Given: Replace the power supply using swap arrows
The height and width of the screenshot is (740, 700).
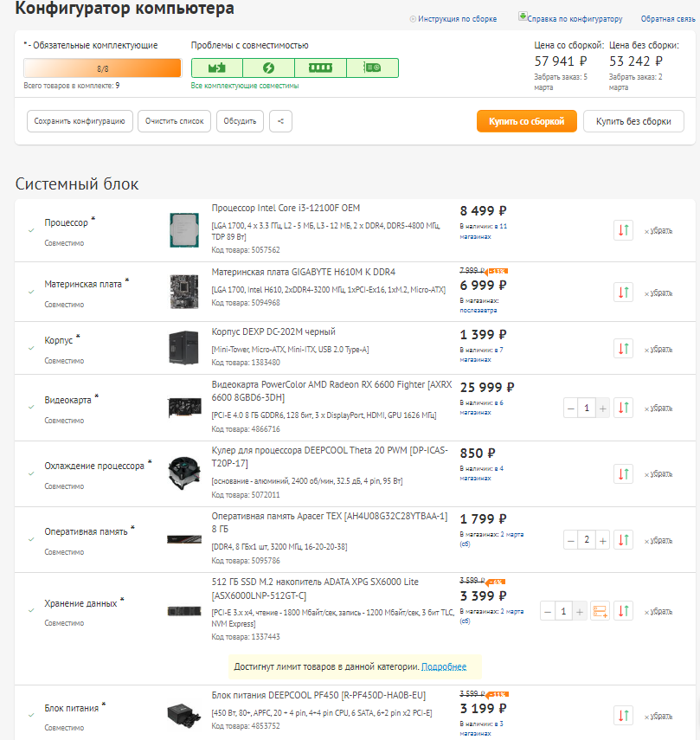Looking at the screenshot, I should tap(623, 716).
